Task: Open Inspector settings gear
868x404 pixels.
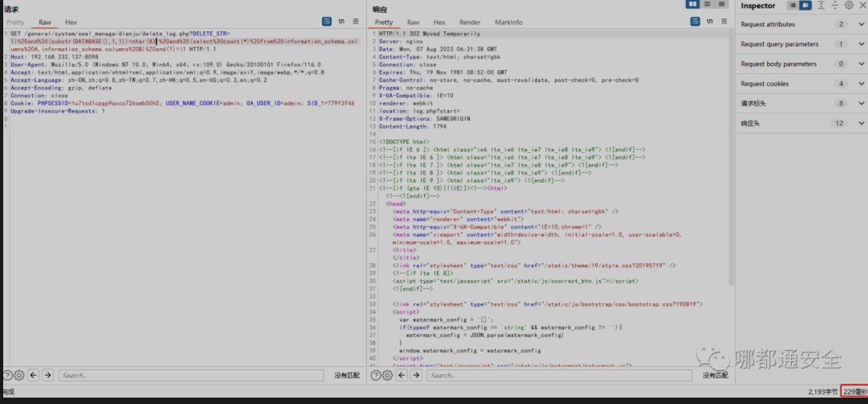Action: (x=849, y=6)
